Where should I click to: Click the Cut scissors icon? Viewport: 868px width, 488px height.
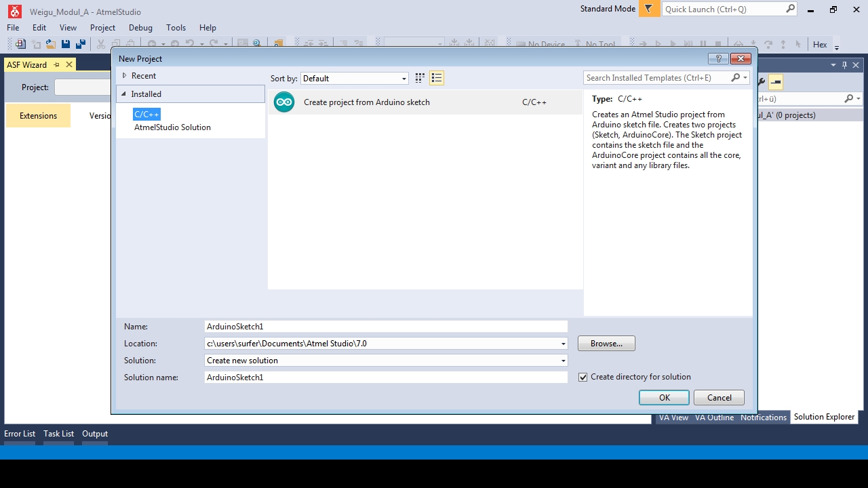coord(101,44)
